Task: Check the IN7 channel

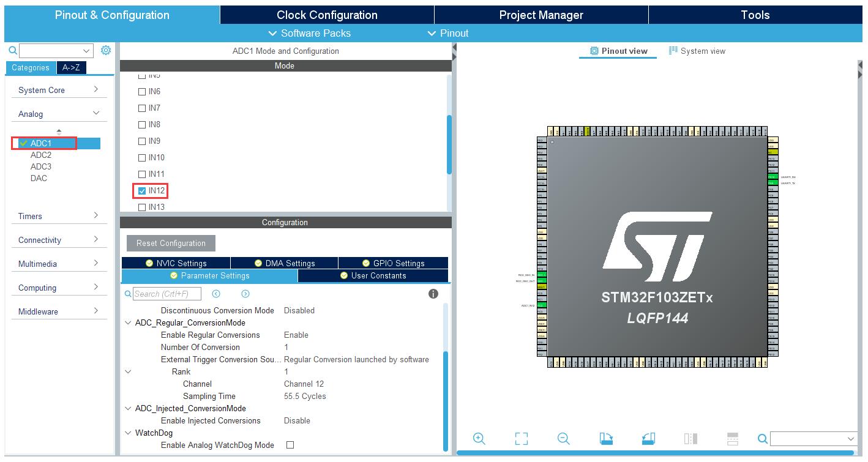Action: coord(142,108)
